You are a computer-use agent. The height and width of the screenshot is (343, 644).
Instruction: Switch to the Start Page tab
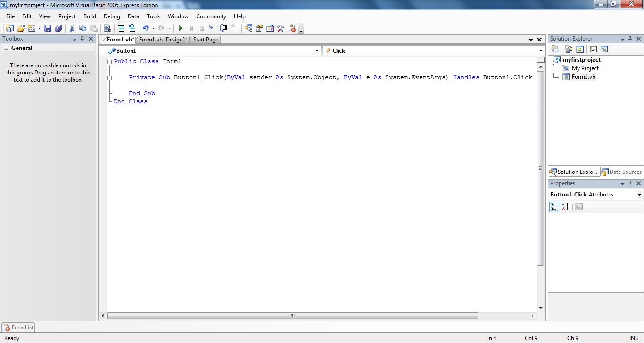[x=206, y=40]
